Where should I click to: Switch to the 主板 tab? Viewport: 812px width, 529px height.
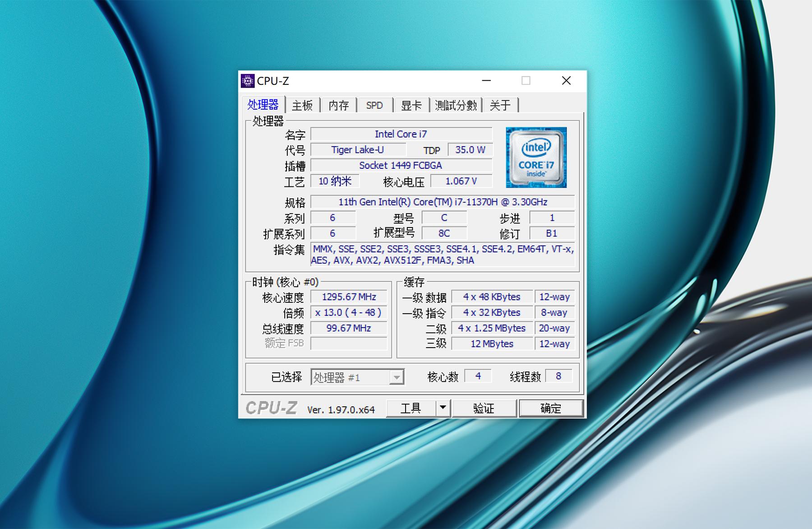point(303,105)
